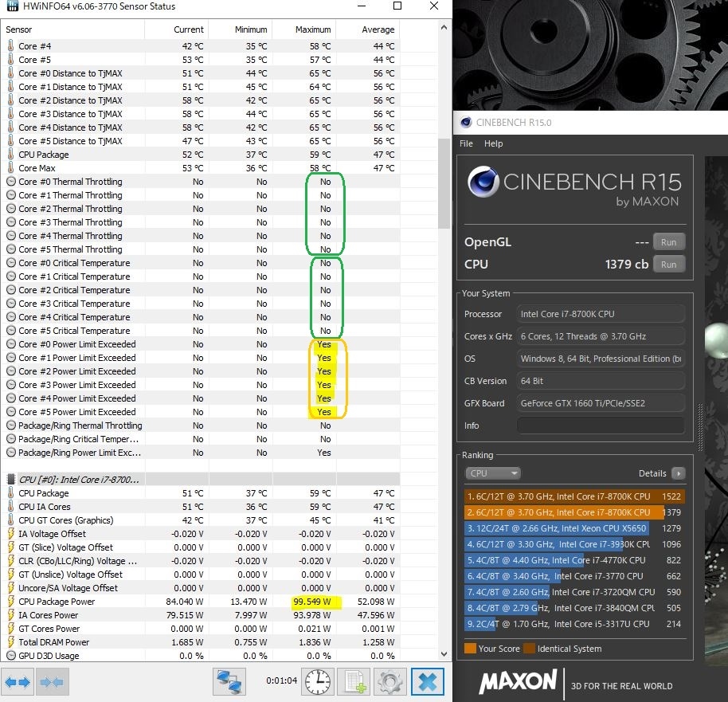Select ranking entry 1 scoring 1522
Screen dimensions: 728x702
coord(574,496)
